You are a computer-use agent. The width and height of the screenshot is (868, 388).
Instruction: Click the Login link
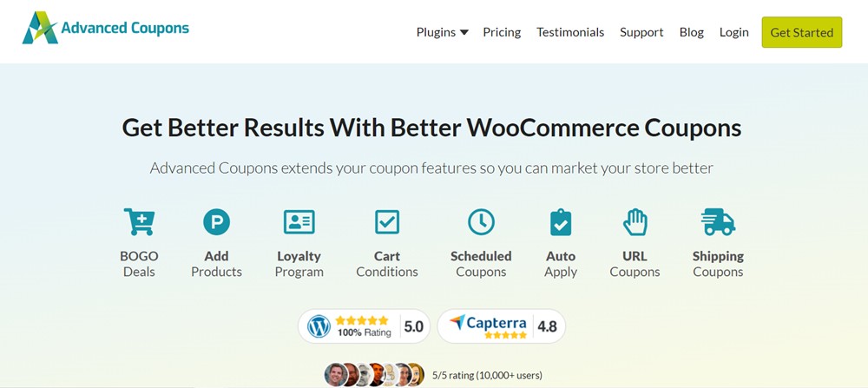733,32
